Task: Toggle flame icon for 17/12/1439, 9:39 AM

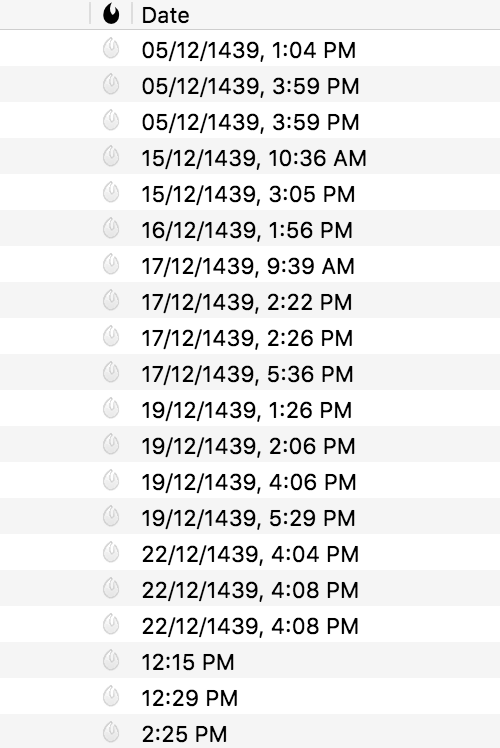Action: point(111,265)
